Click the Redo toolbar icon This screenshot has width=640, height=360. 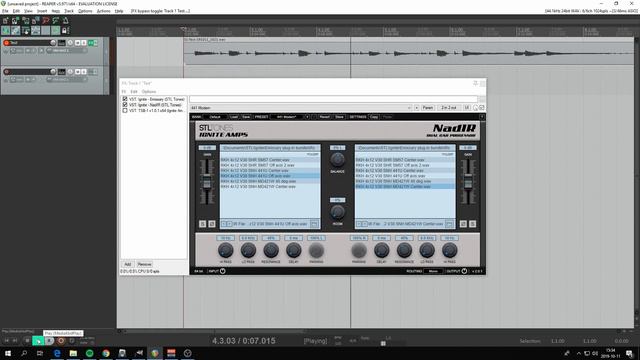click(x=56, y=20)
